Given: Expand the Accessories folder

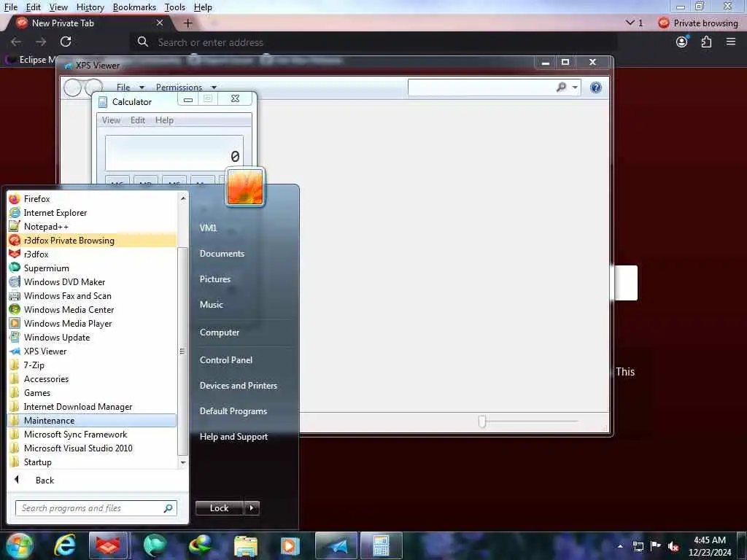Looking at the screenshot, I should point(92,379).
